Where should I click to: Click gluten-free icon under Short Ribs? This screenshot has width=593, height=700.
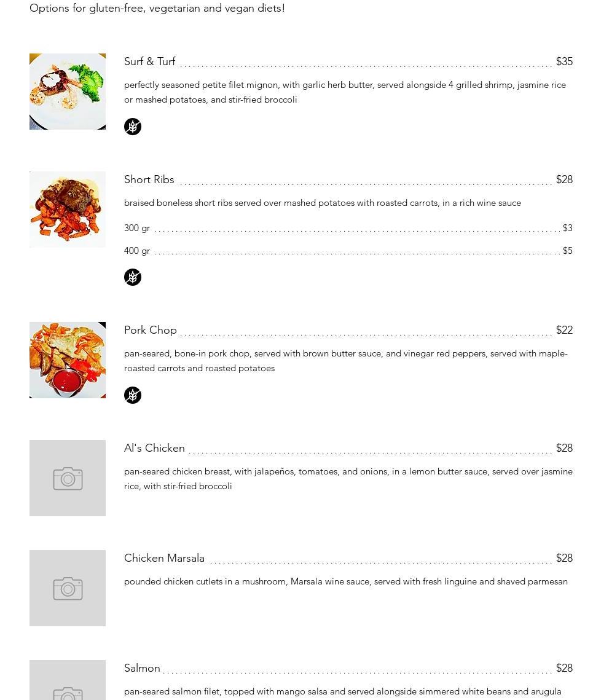133,277
